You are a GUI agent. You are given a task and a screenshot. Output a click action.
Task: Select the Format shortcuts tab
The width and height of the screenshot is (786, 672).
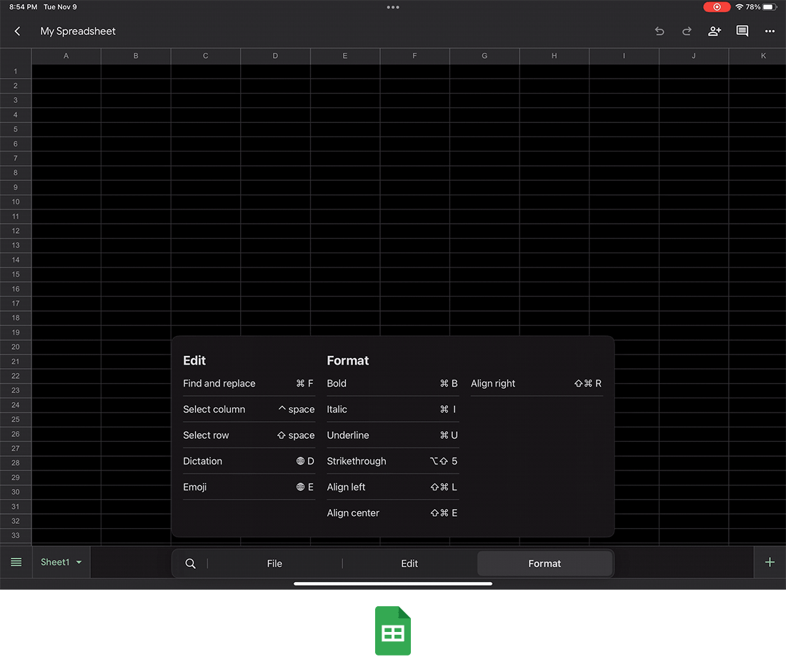(x=544, y=563)
